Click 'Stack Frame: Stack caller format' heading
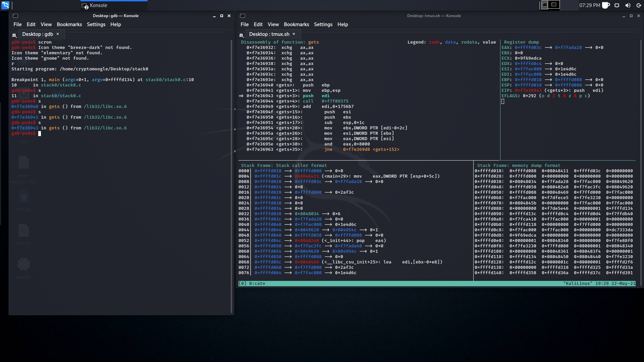The height and width of the screenshot is (362, 644). (x=284, y=166)
